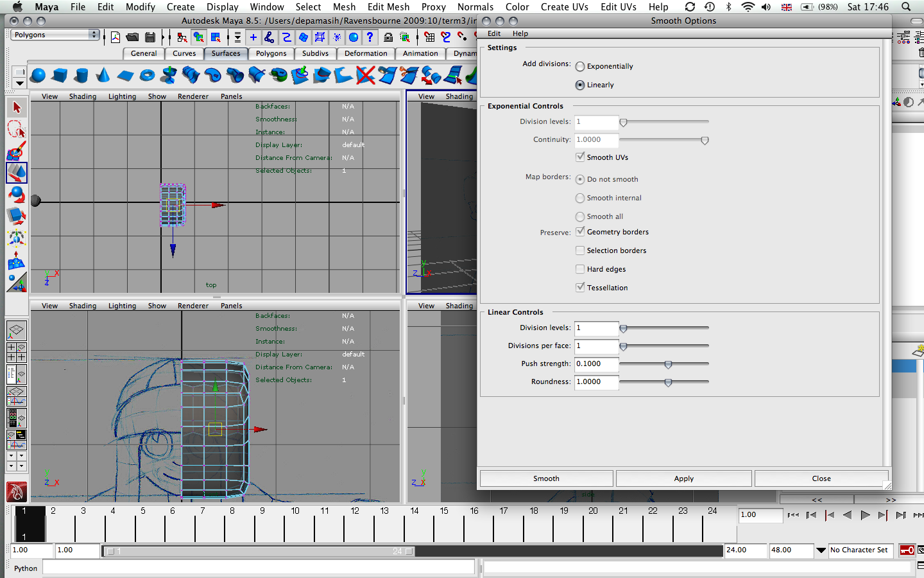Image resolution: width=924 pixels, height=578 pixels.
Task: Toggle Geometry borders checkbox
Action: (580, 231)
